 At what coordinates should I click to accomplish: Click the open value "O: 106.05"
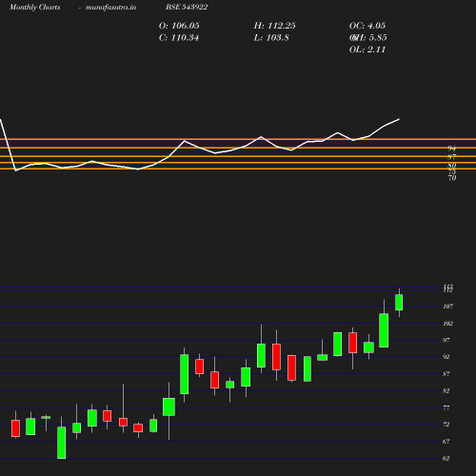[179, 26]
